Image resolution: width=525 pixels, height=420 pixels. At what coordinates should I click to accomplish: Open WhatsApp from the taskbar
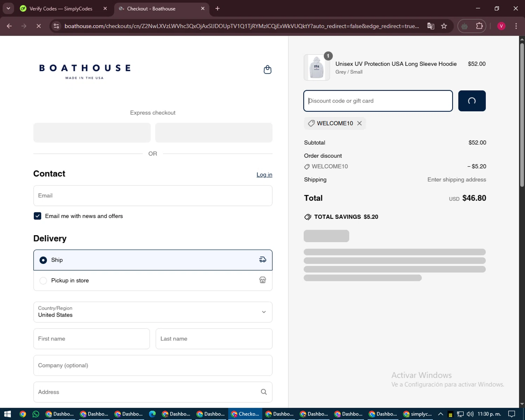(x=36, y=414)
